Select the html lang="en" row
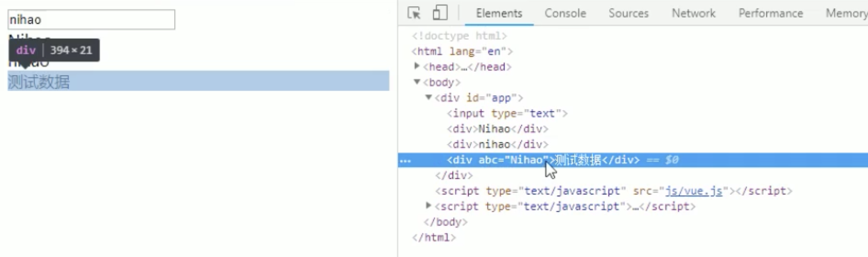 [x=462, y=51]
